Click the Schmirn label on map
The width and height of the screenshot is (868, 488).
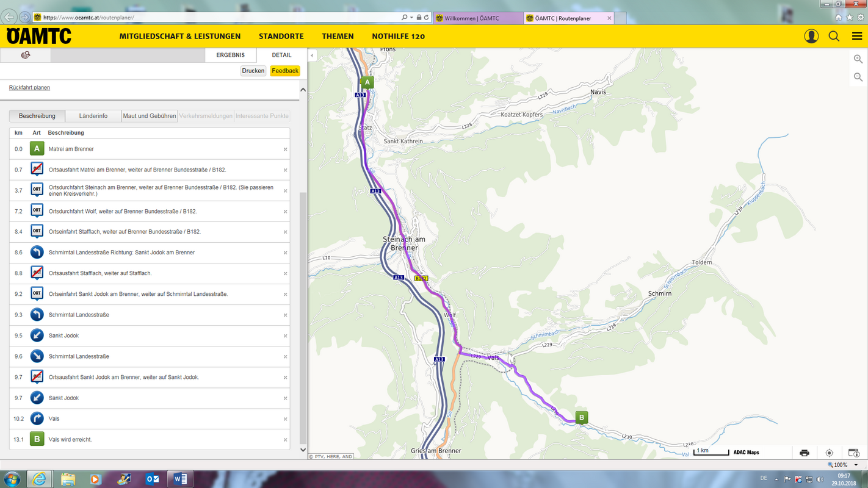659,293
